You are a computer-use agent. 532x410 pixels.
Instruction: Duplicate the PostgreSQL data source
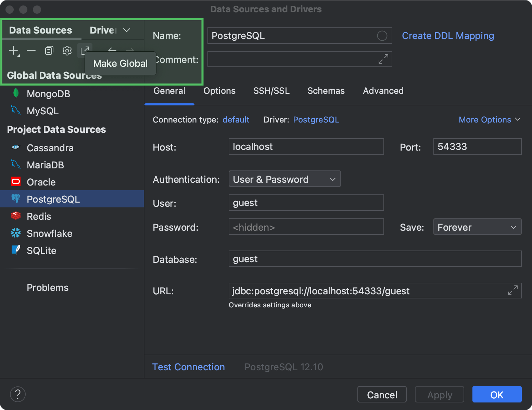point(49,50)
